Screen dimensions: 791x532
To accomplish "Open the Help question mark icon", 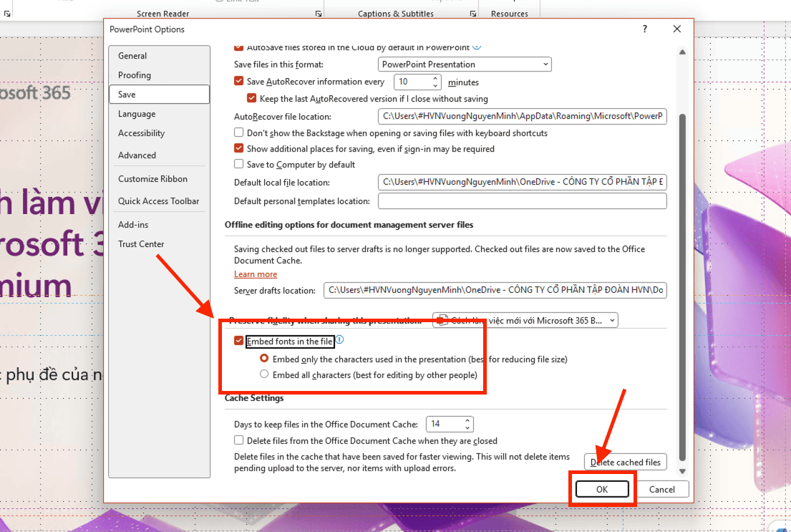I will pos(645,29).
